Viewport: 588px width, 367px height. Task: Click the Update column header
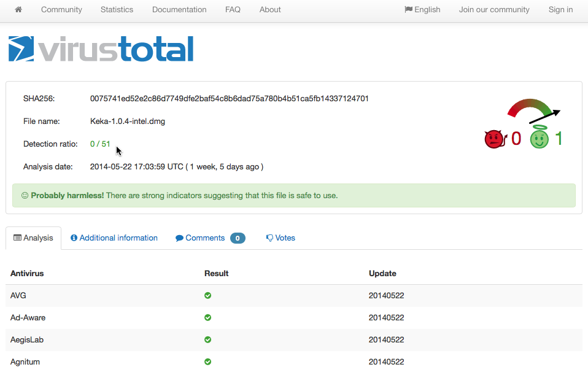382,274
